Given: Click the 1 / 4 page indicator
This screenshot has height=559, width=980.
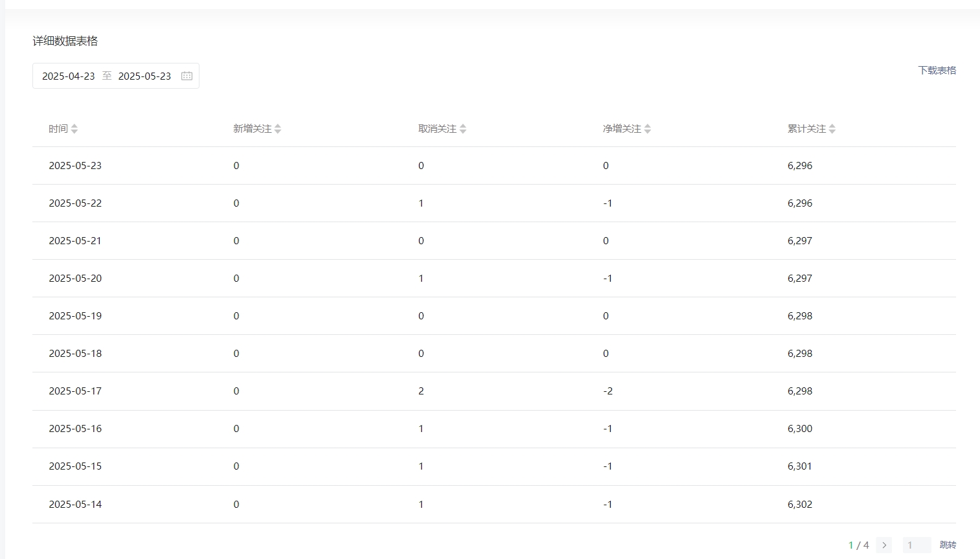Looking at the screenshot, I should click(x=859, y=545).
